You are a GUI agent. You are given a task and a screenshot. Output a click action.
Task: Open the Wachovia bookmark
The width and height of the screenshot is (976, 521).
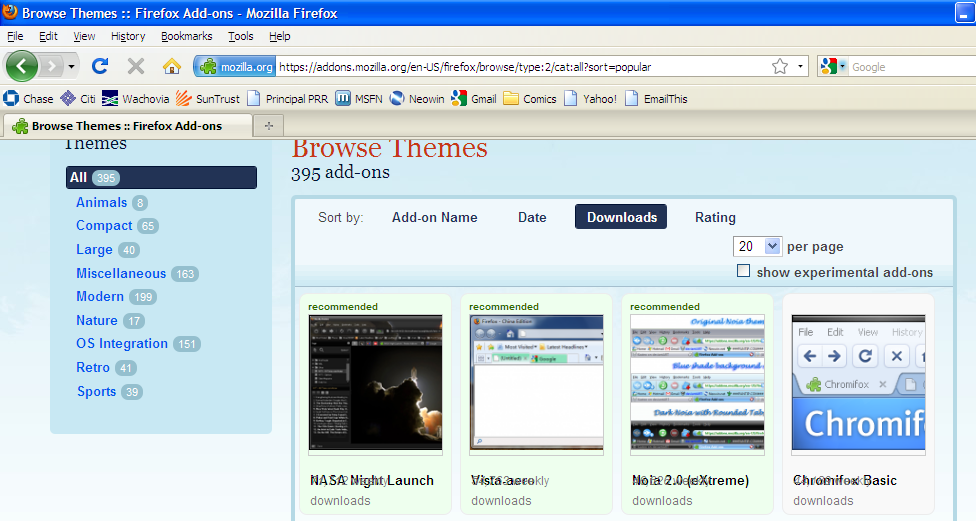(x=135, y=98)
